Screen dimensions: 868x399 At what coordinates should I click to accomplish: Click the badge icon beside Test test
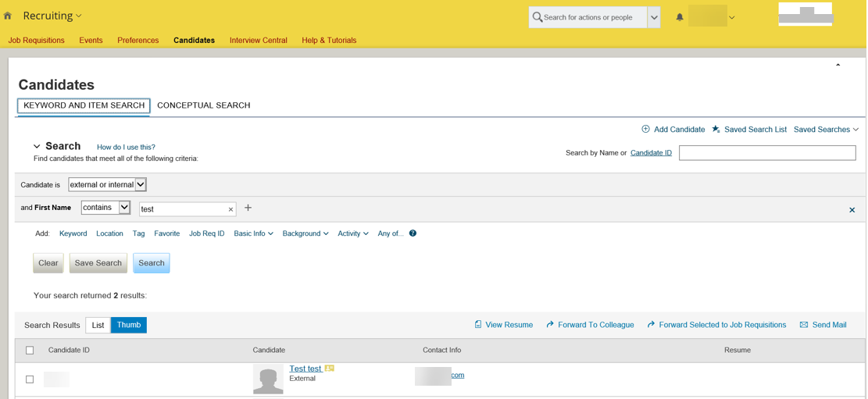coord(330,369)
